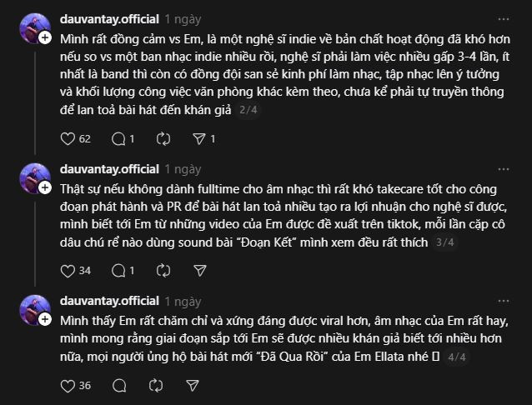Repost the first post marked 2/4
Image resolution: width=532 pixels, height=405 pixels.
pos(163,138)
